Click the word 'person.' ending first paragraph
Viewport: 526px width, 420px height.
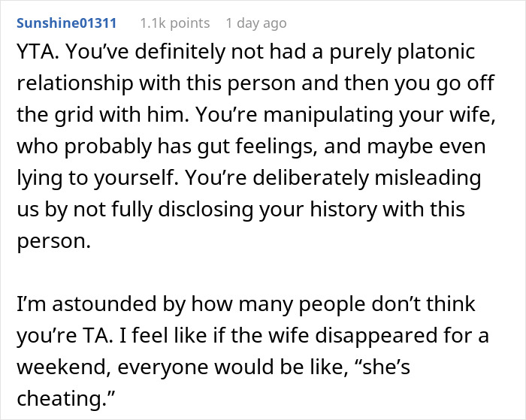[53, 242]
